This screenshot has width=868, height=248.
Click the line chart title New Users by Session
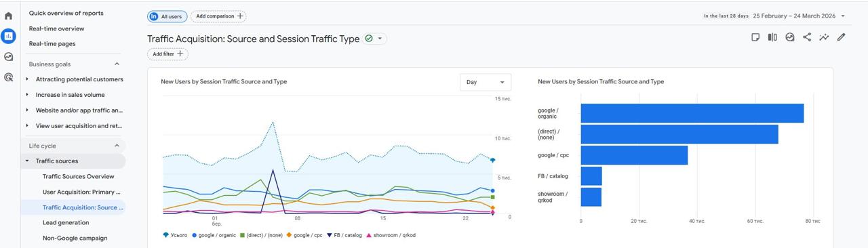(x=224, y=81)
